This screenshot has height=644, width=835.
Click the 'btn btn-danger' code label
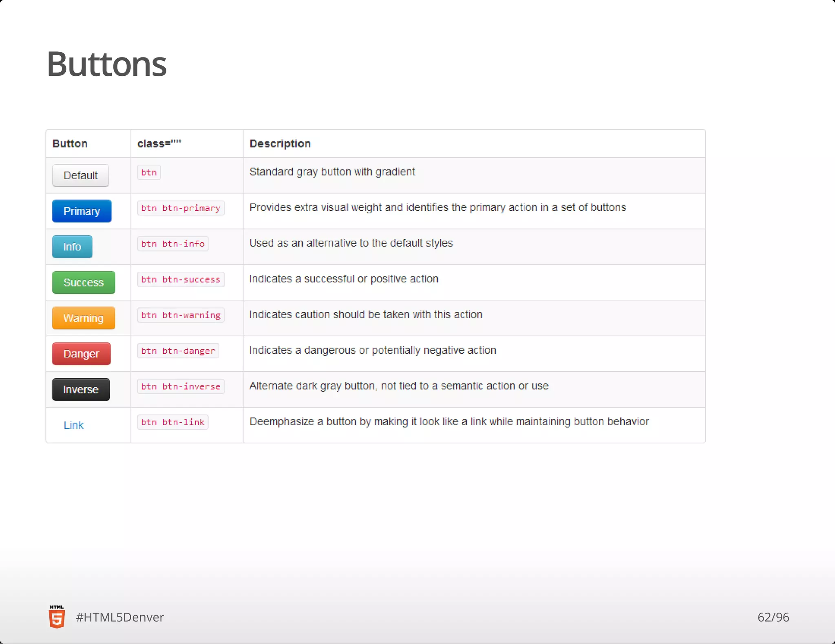178,351
